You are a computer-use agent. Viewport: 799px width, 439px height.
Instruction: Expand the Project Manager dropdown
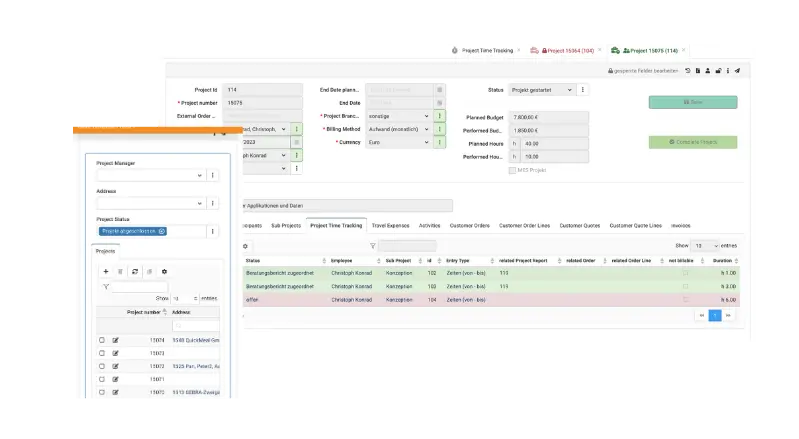click(150, 175)
